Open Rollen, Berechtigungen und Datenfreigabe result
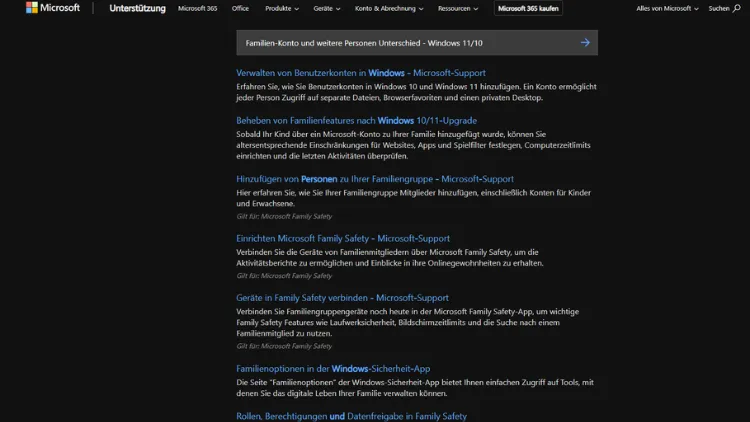Screen dimensions: 750x422 tap(352, 416)
